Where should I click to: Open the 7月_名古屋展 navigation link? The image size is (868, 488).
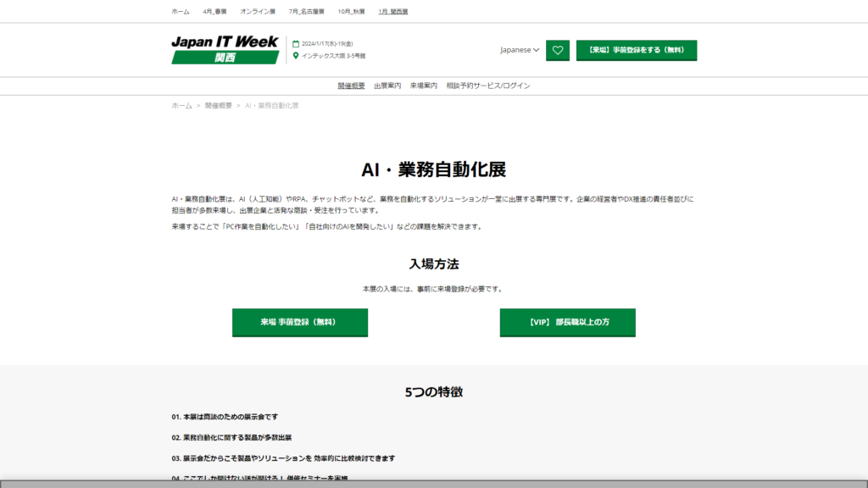[x=307, y=12]
